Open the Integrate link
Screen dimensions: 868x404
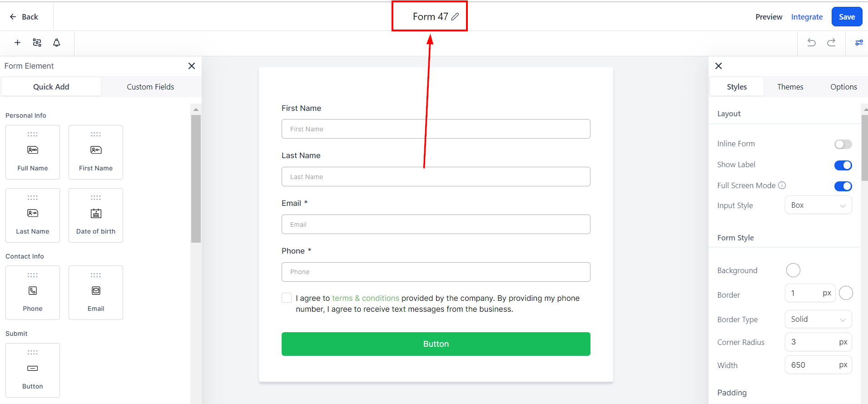[x=807, y=17]
